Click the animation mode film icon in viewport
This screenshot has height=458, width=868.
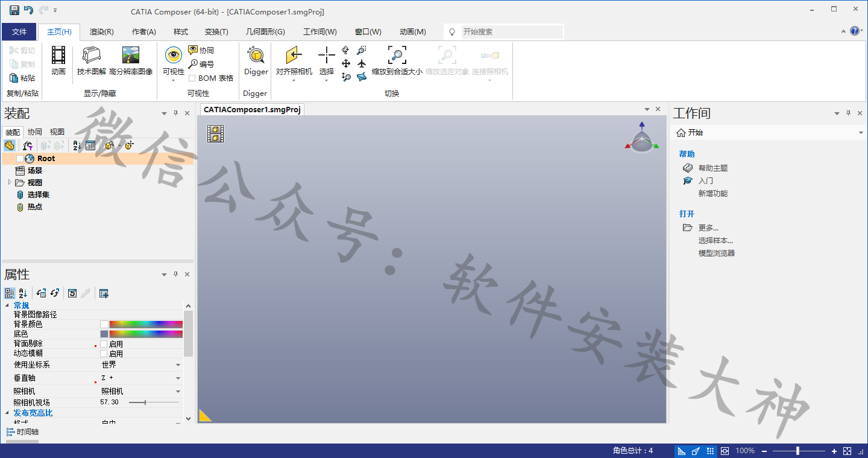coord(216,133)
